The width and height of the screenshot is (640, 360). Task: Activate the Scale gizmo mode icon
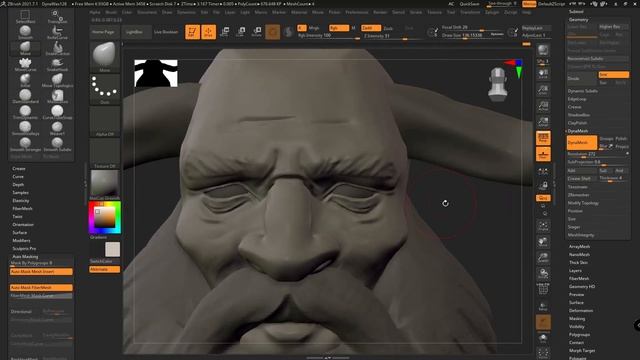click(241, 32)
